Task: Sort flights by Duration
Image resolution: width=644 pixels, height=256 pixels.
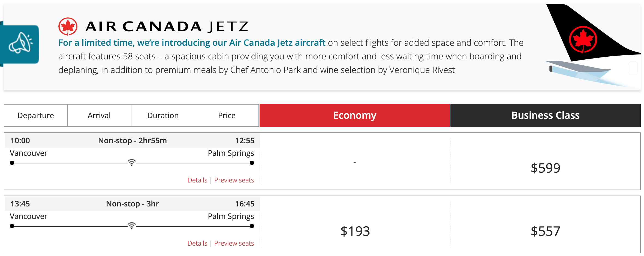Action: tap(163, 115)
